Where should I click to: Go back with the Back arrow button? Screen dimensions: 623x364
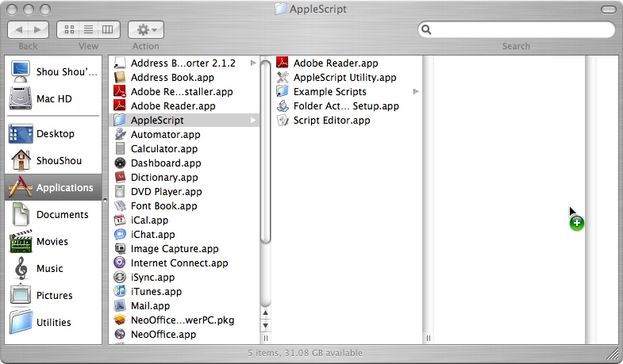tap(18, 30)
